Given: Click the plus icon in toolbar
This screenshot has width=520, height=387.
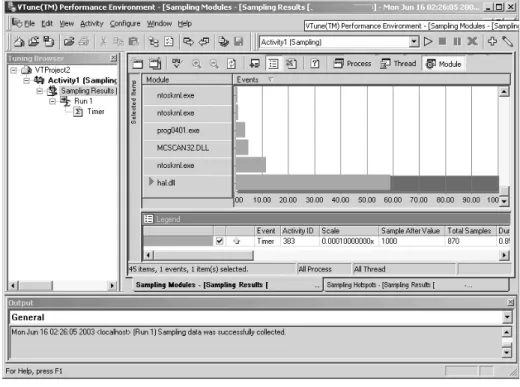Looking at the screenshot, I should point(492,42).
